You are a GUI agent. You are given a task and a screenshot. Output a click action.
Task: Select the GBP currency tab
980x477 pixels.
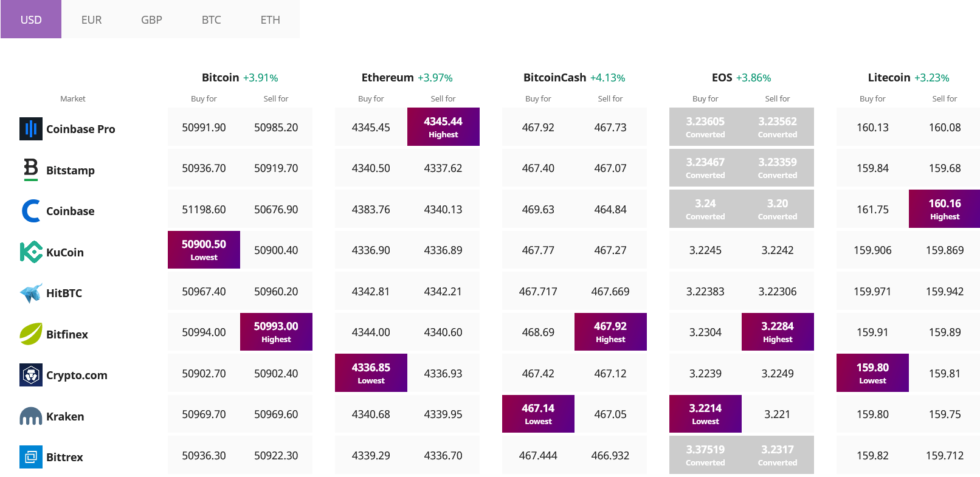pyautogui.click(x=151, y=19)
